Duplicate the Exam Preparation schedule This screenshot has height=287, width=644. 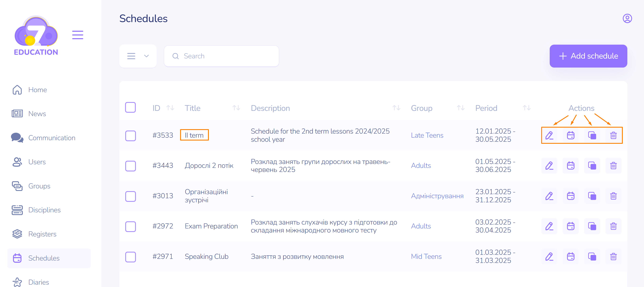(592, 226)
